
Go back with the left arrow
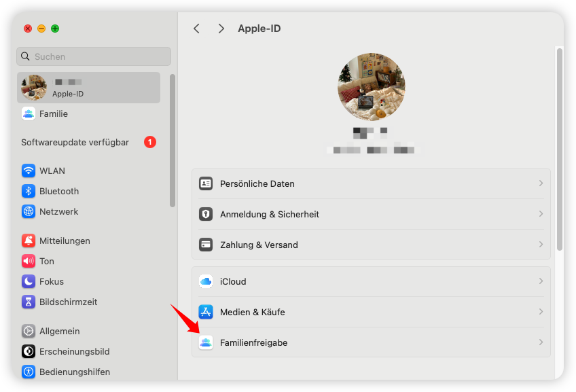pos(196,29)
